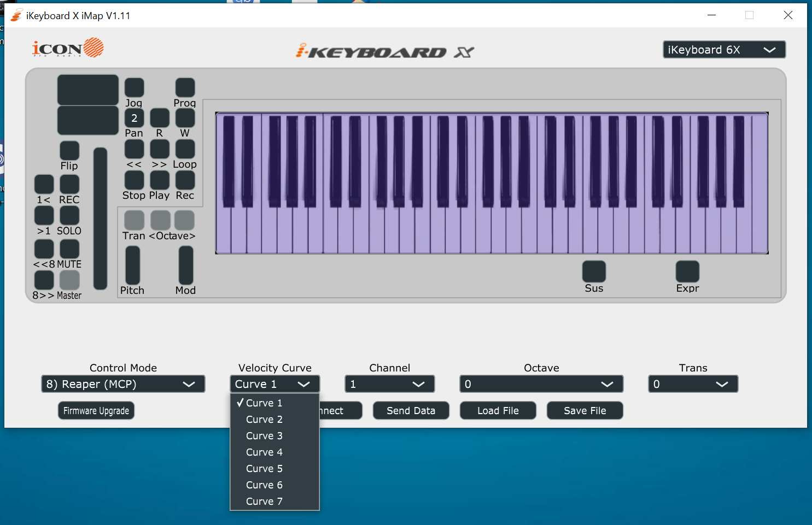The width and height of the screenshot is (812, 525).
Task: Open the Trans dropdown
Action: [693, 384]
